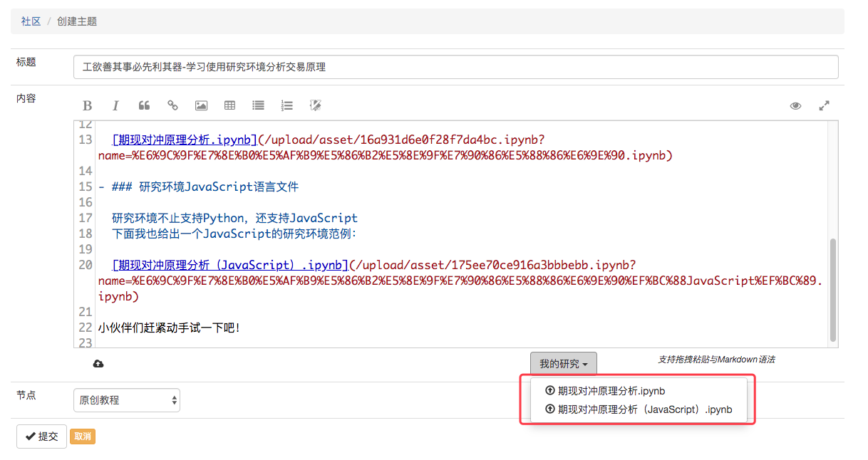Viewport: 868px width, 460px height.
Task: Apply italic formatting in editor toolbar
Action: point(115,105)
